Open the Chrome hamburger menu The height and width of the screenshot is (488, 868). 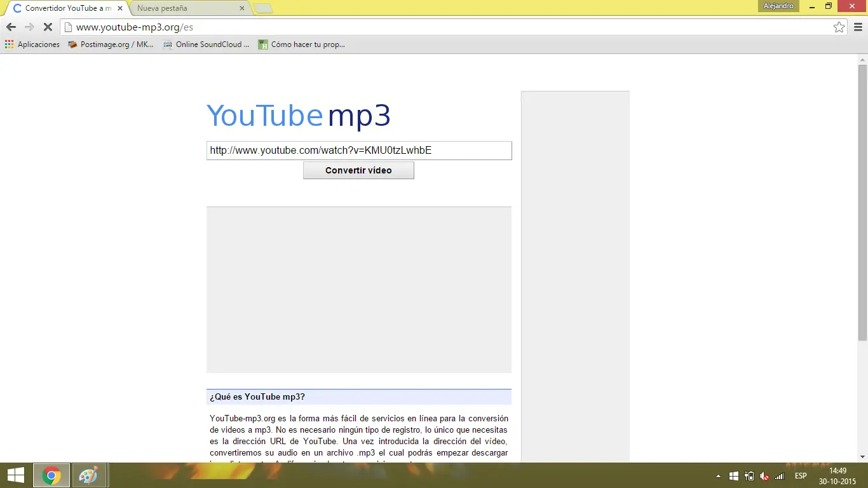click(858, 27)
